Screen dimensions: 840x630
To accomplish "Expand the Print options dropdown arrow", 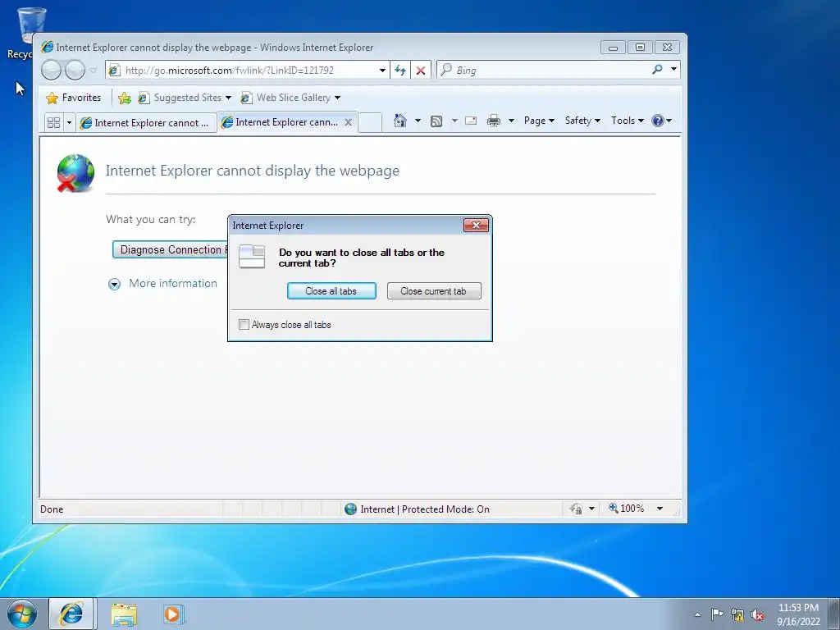I will (x=511, y=121).
